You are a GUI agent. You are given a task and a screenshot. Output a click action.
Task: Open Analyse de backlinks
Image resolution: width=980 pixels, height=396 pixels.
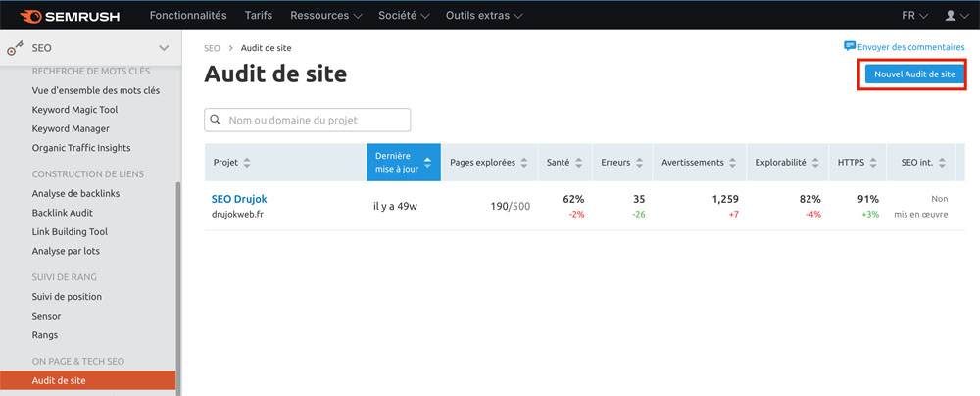[75, 193]
